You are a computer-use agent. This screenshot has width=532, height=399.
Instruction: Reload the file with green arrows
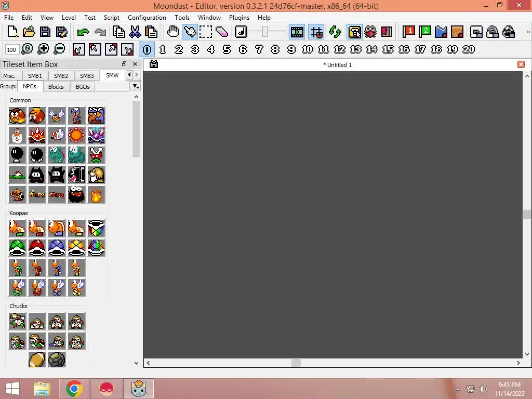click(x=335, y=32)
